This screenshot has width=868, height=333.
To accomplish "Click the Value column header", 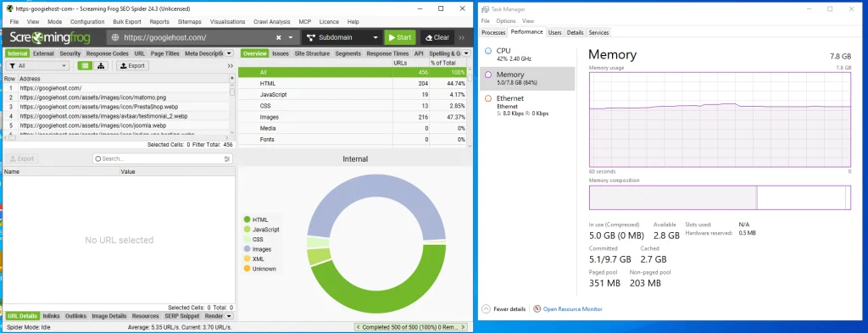I will coord(177,172).
